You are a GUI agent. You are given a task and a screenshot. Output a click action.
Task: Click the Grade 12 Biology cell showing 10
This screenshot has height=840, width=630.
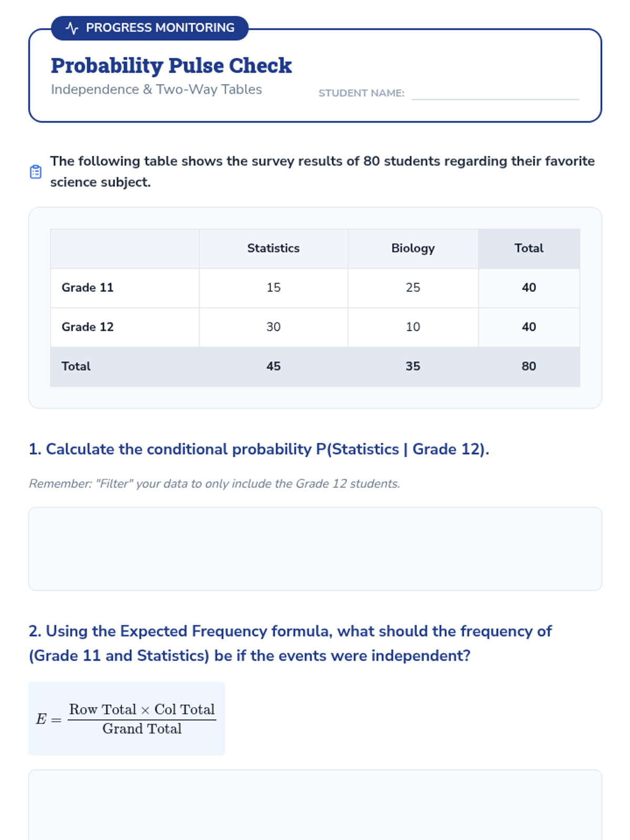pos(413,327)
